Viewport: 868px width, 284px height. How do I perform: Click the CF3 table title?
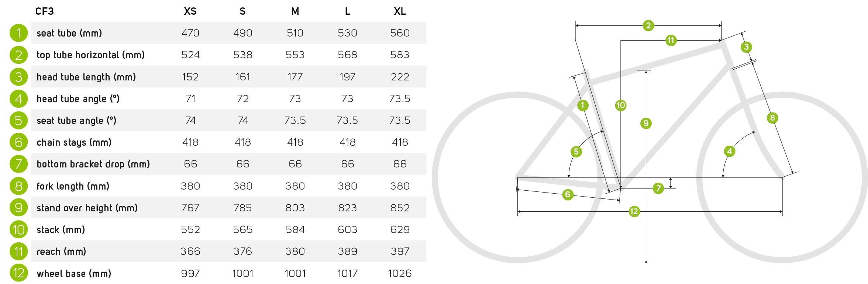coord(45,11)
